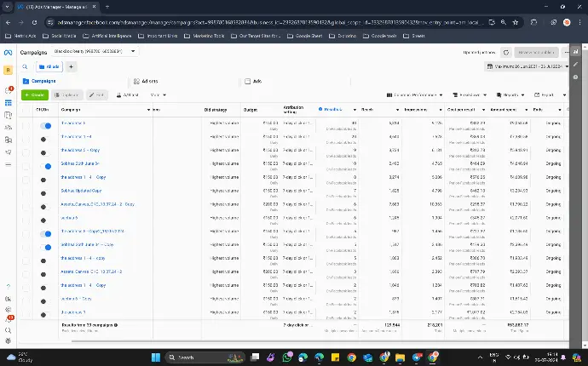Click the plus icon next to All ads
Image resolution: width=588 pixels, height=366 pixels.
71,66
